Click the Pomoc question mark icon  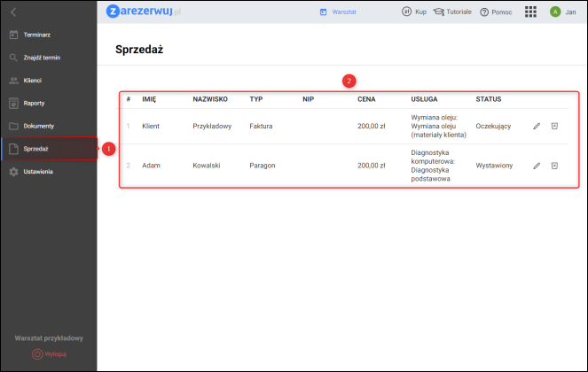(x=484, y=12)
